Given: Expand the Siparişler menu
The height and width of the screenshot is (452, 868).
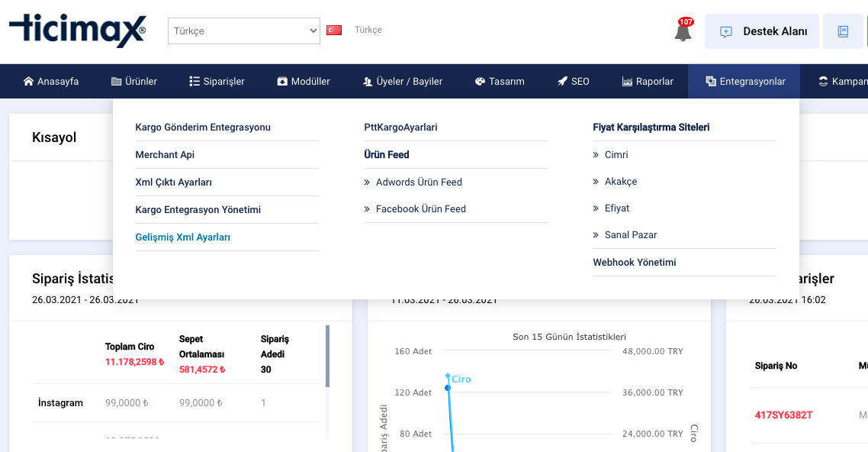Looking at the screenshot, I should (217, 82).
